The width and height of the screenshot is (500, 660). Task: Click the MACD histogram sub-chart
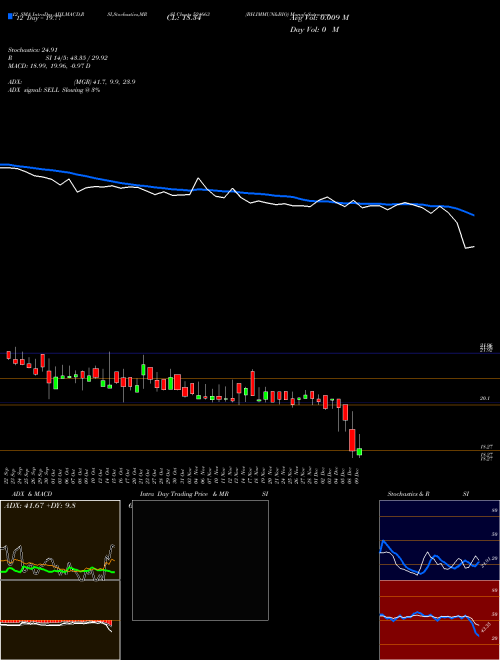pos(60,620)
